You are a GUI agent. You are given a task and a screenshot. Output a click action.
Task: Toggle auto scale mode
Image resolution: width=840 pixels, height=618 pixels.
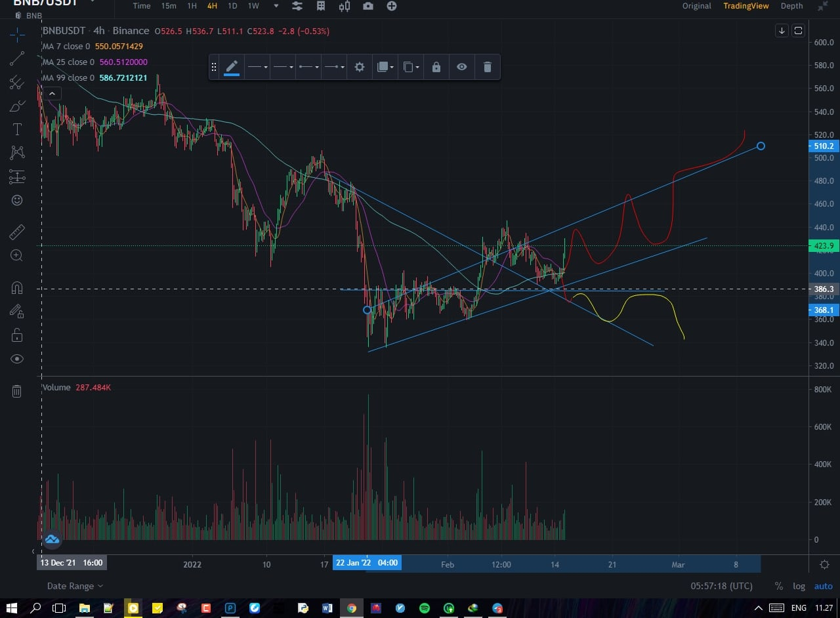pyautogui.click(x=824, y=586)
